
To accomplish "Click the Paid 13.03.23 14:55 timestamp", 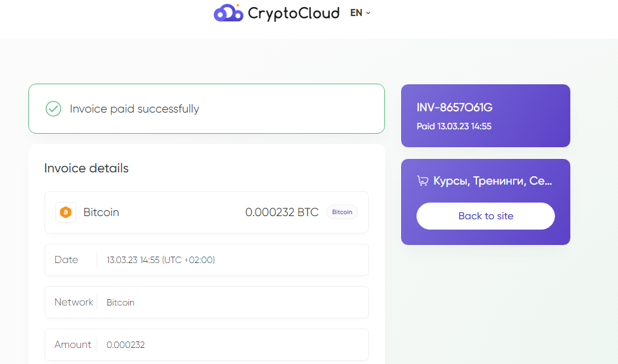I will point(454,127).
